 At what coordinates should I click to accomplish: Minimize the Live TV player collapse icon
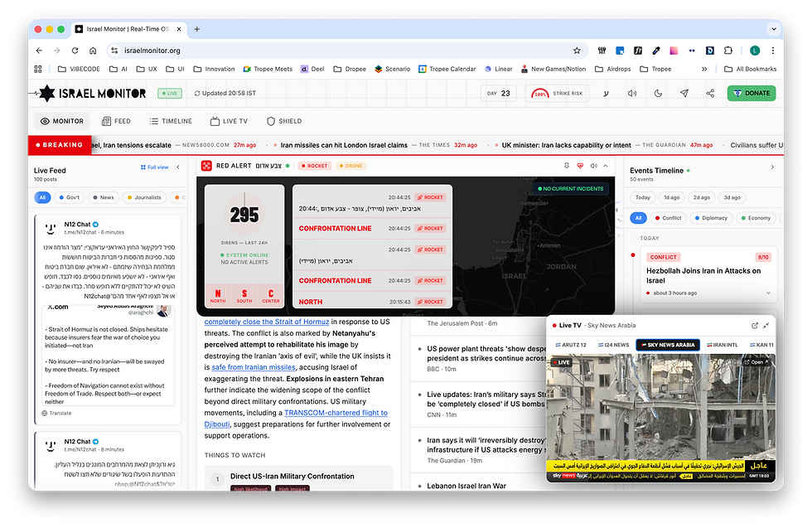pyautogui.click(x=766, y=326)
